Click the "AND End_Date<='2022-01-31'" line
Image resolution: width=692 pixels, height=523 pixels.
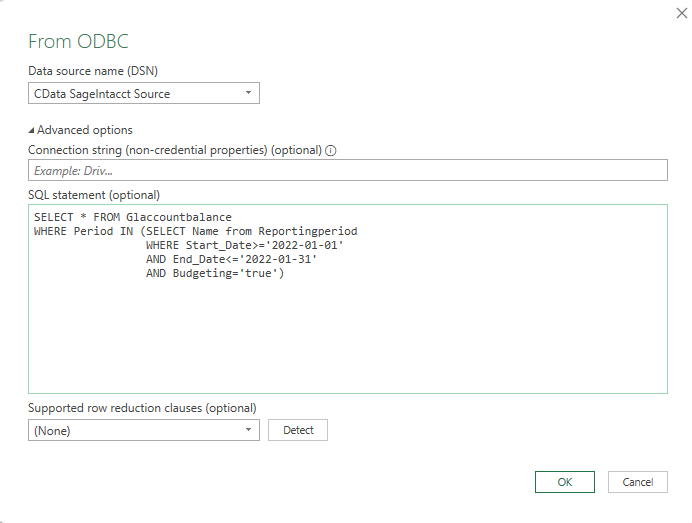tap(232, 259)
